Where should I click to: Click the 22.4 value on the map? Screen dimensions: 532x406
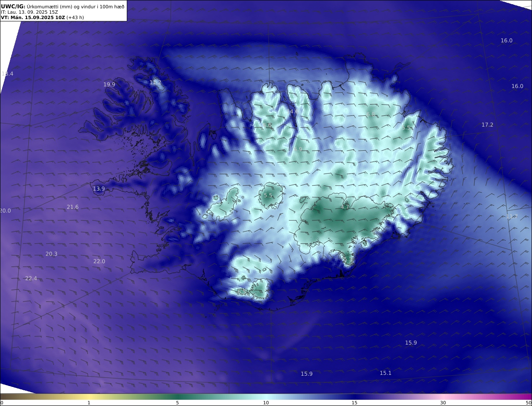pos(31,278)
